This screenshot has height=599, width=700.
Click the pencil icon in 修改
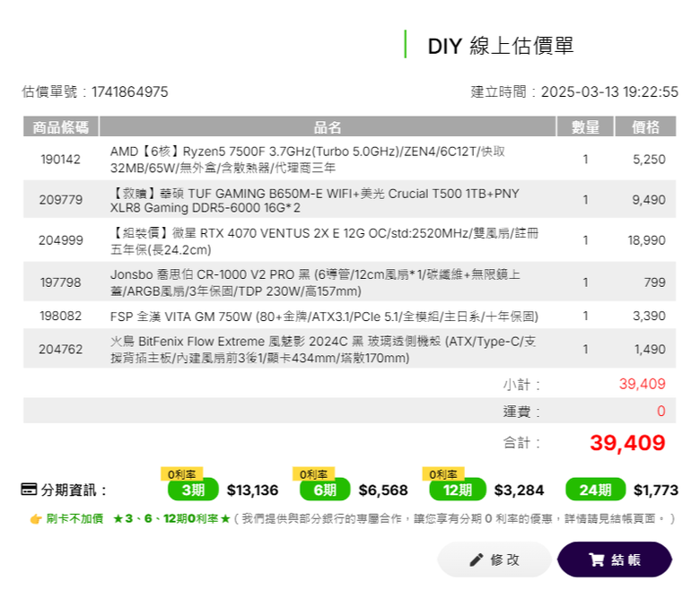(x=477, y=560)
